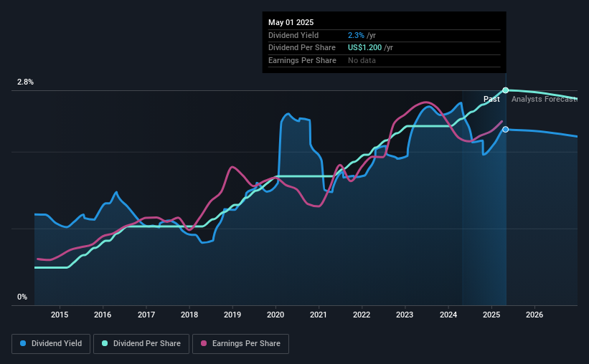Click the No data earnings value

[362, 60]
